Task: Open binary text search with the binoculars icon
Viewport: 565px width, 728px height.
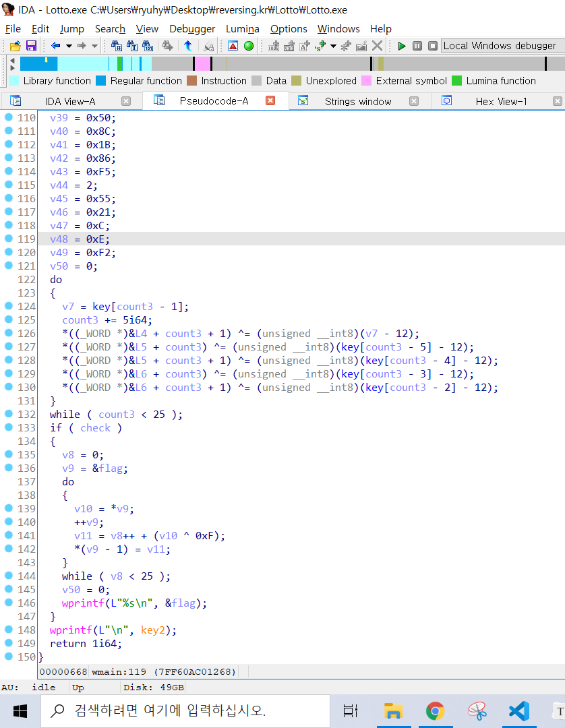Action: point(146,47)
